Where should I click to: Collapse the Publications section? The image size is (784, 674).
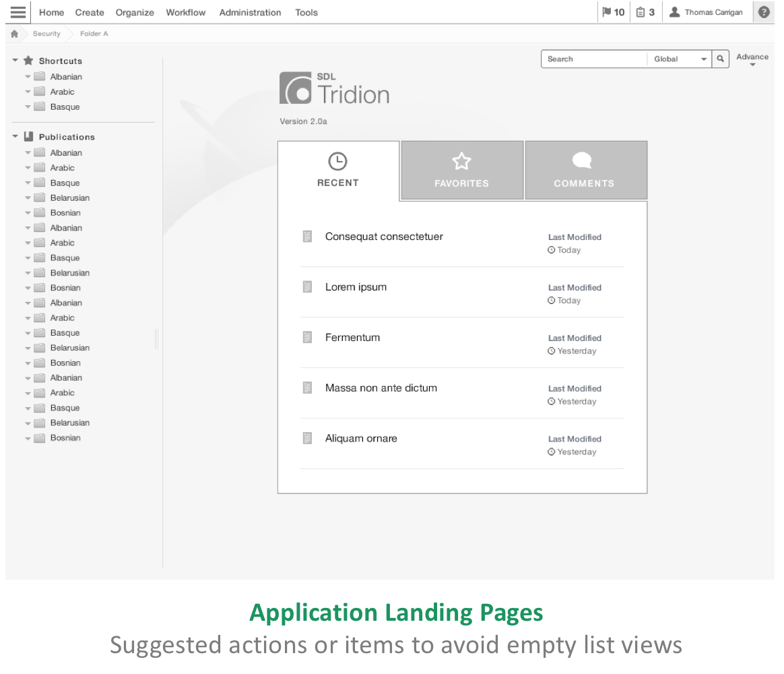(15, 137)
